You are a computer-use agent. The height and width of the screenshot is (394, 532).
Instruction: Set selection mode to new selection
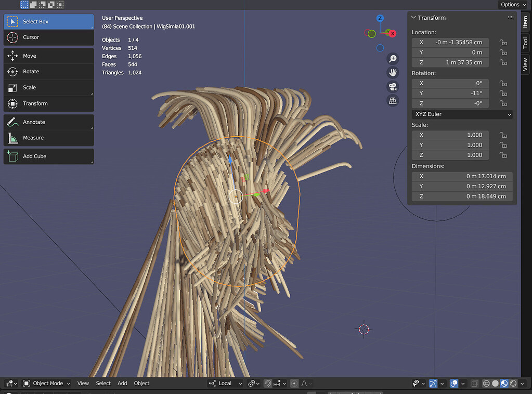coord(24,4)
